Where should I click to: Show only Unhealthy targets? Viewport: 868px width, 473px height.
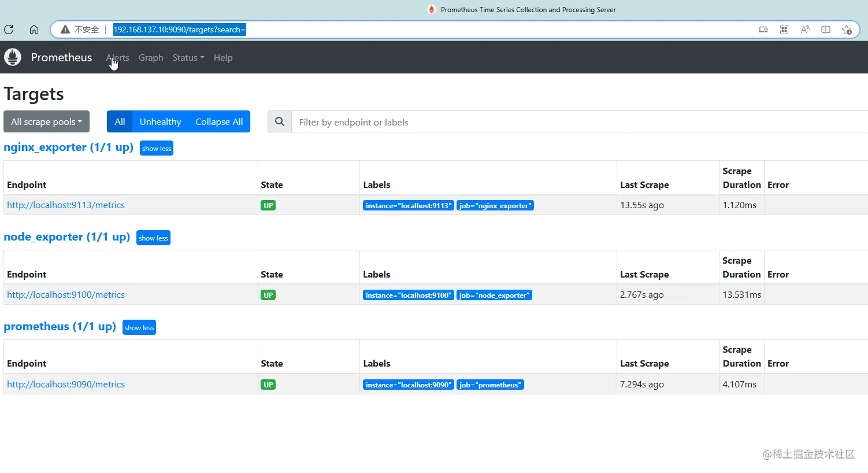click(x=160, y=121)
